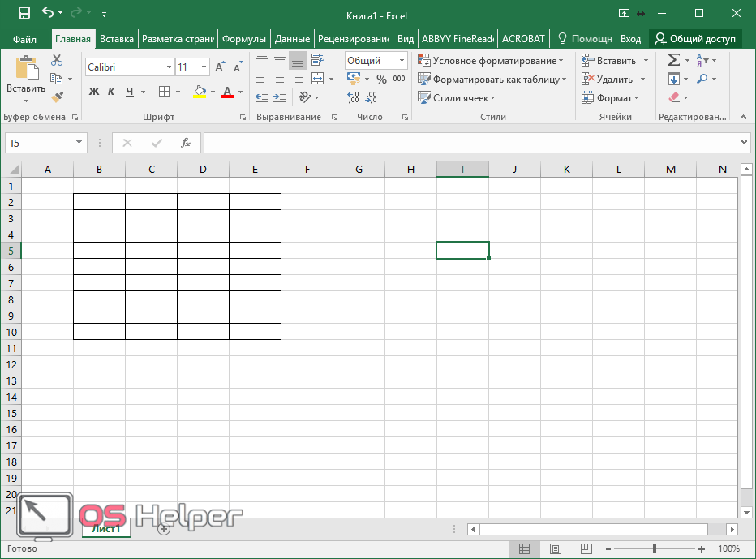
Task: Click the Insert Function fx icon
Action: pyautogui.click(x=186, y=143)
